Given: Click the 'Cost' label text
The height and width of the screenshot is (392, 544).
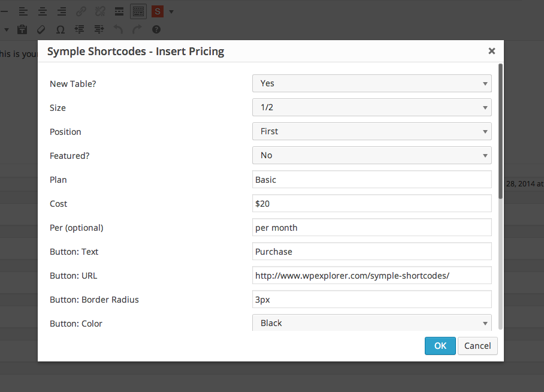Looking at the screenshot, I should [58, 204].
